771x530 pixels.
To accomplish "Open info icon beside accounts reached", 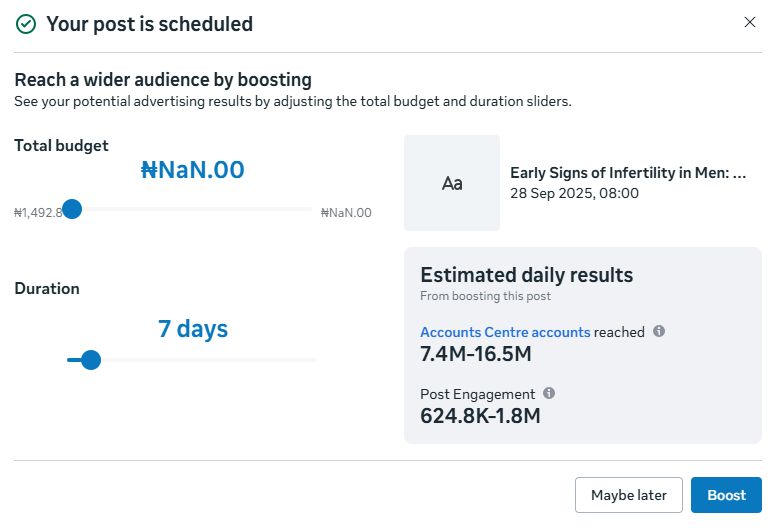I will point(659,331).
